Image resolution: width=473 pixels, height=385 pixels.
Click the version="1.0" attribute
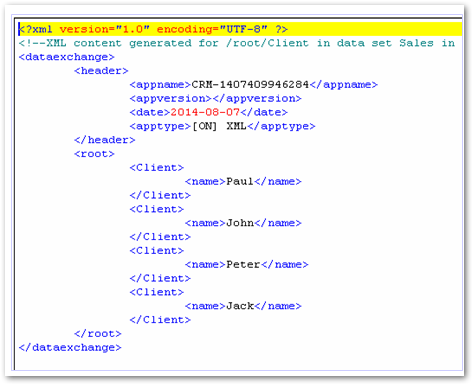(x=105, y=29)
